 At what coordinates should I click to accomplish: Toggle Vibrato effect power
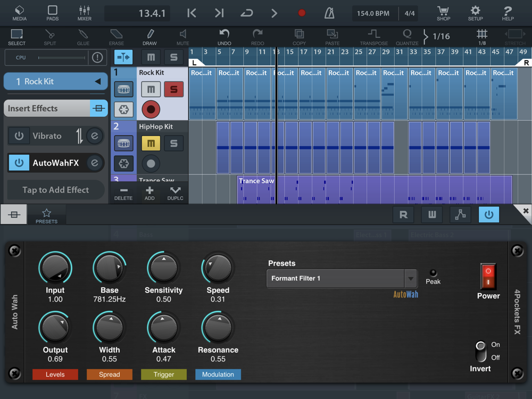(x=19, y=136)
